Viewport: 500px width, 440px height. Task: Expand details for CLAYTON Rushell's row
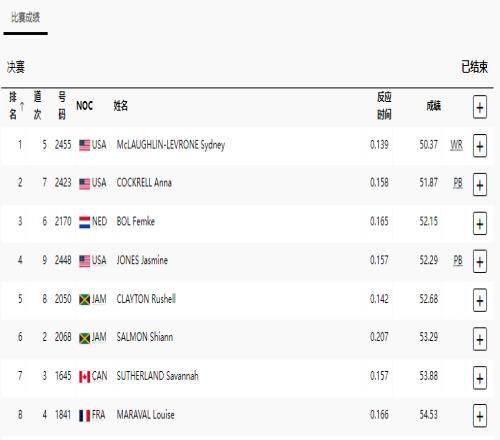tap(480, 300)
